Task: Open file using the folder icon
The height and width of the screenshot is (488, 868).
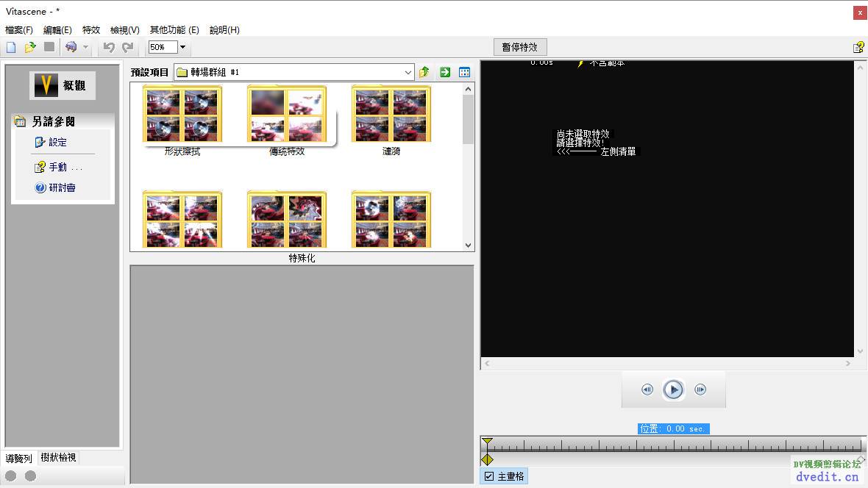Action: click(30, 47)
